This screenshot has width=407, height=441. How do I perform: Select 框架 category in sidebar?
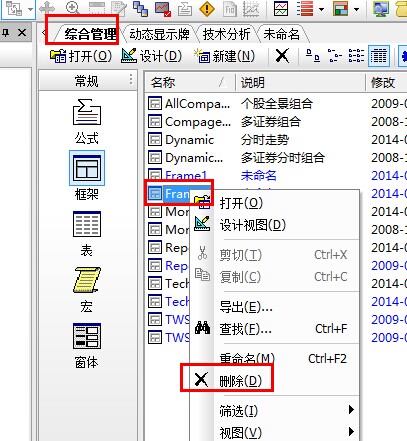[87, 175]
